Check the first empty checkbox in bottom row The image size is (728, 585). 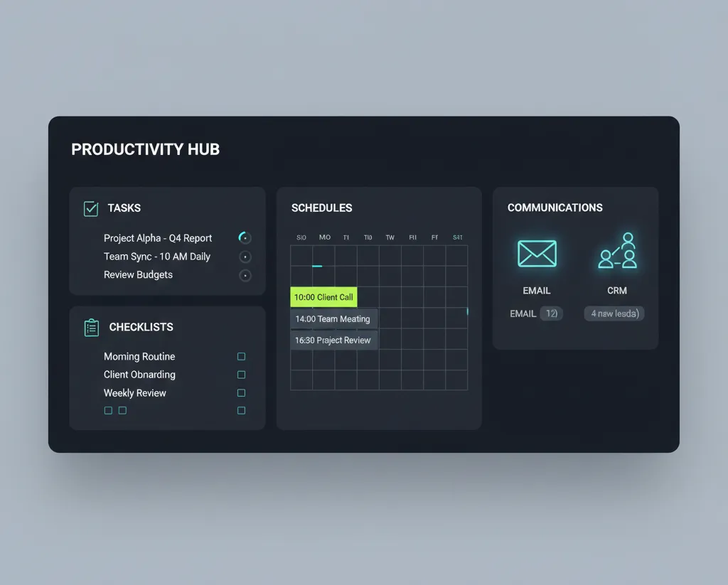pyautogui.click(x=108, y=410)
